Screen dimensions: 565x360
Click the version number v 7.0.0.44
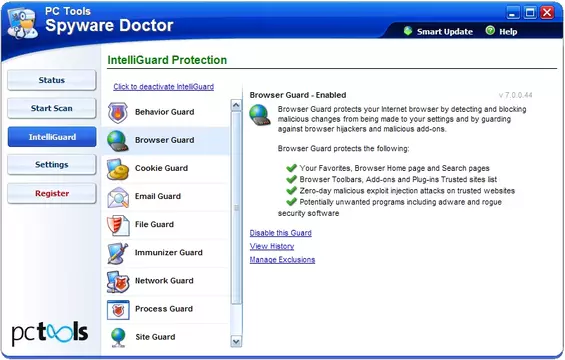point(516,95)
